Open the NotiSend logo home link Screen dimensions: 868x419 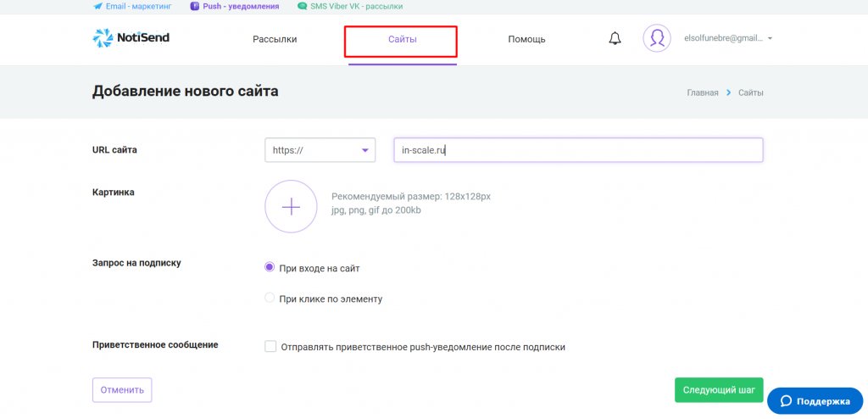click(x=131, y=38)
